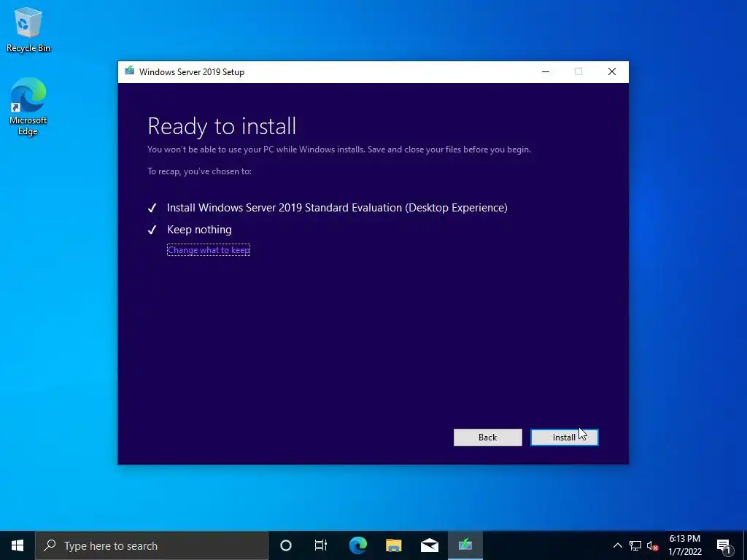Close the Windows Server 2019 Setup window
Image resolution: width=747 pixels, height=560 pixels.
[x=612, y=72]
